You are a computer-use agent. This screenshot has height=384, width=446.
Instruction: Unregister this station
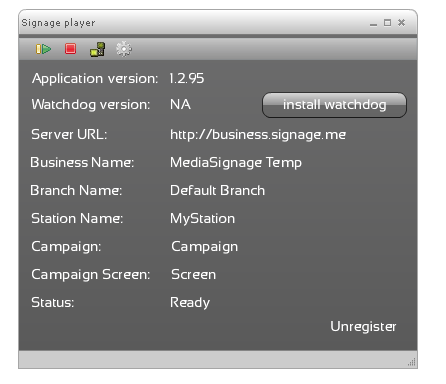[x=363, y=327]
